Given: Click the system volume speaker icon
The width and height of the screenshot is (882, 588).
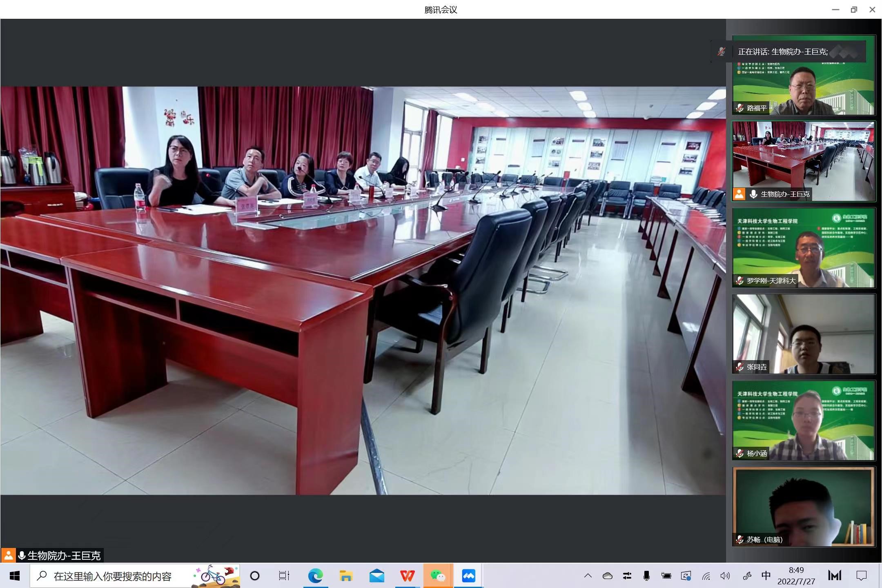Looking at the screenshot, I should 725,576.
